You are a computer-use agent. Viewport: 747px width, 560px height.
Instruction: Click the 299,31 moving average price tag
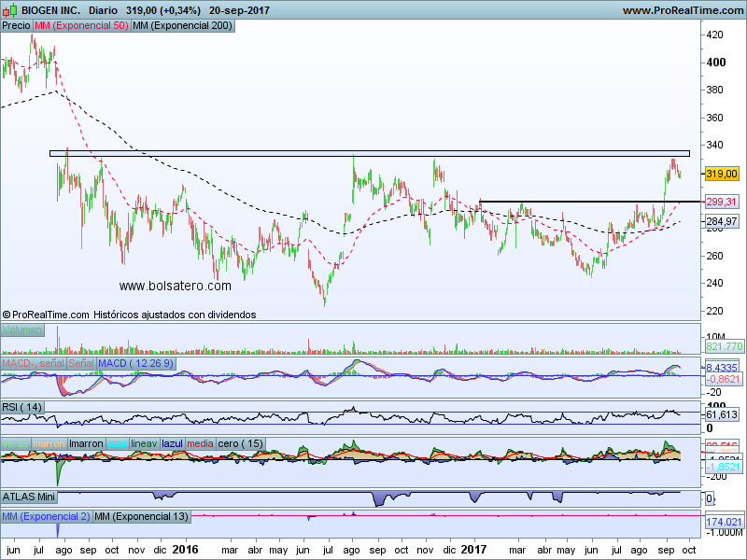coord(723,202)
